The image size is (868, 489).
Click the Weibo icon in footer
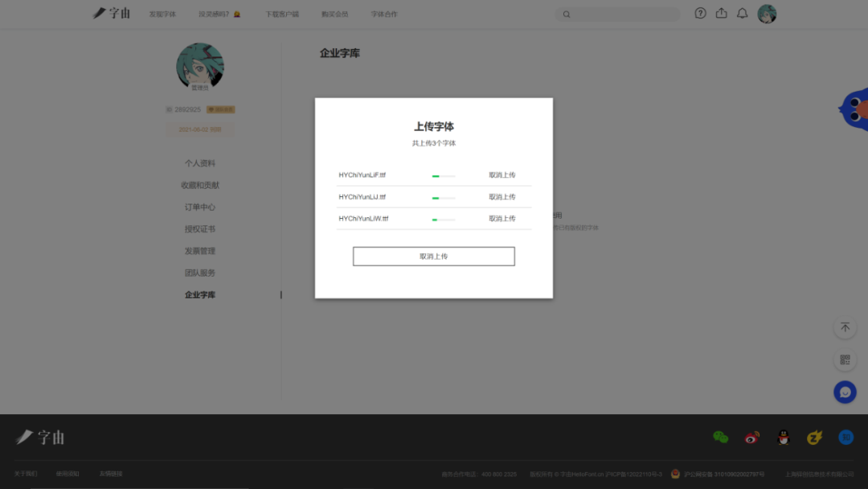751,438
